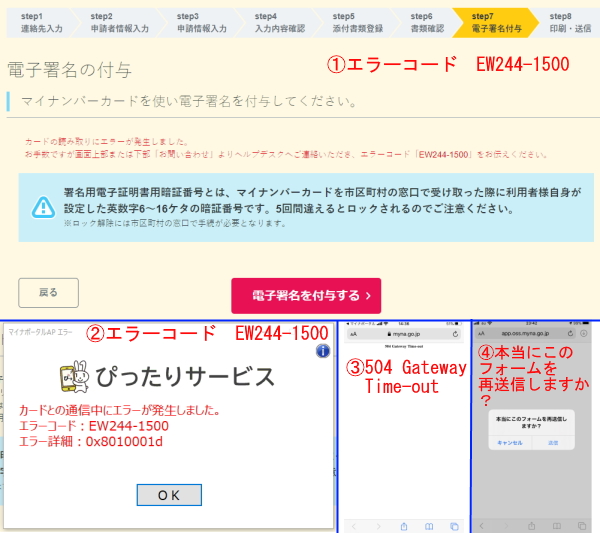This screenshot has height=533, width=600.
Task: Tap back arrow on 504 Gateway Time-out page
Action: click(354, 526)
